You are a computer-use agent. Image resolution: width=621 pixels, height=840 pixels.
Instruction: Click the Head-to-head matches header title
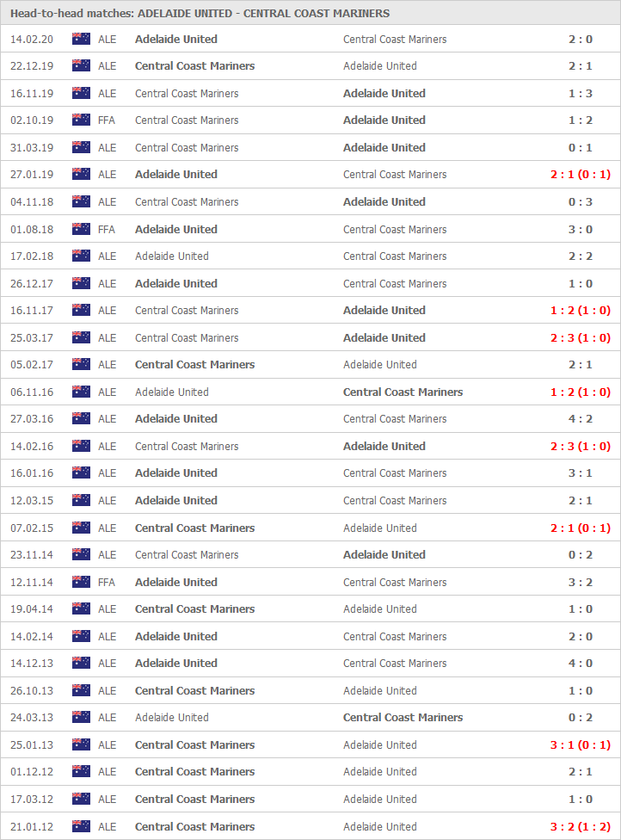[x=200, y=14]
